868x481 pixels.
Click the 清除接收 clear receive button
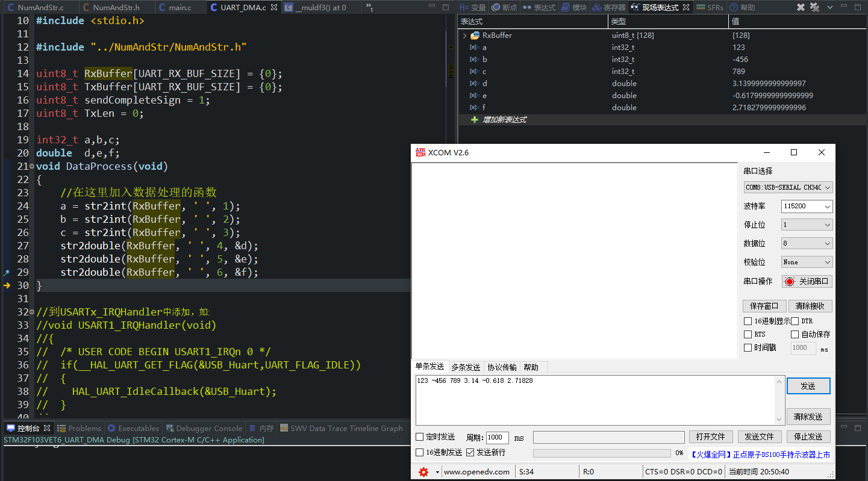(810, 306)
